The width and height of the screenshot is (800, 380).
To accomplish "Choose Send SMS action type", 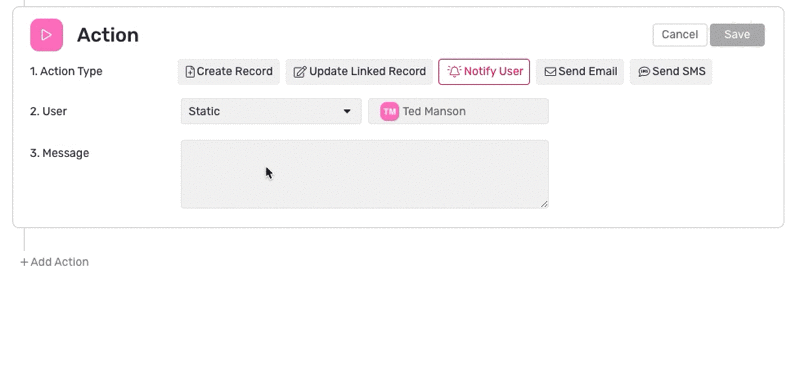I will (x=671, y=72).
